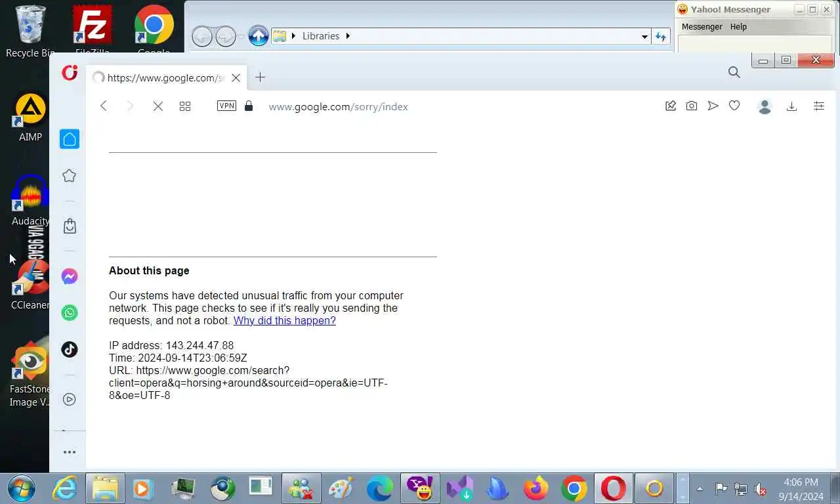Show hidden system tray icons

(x=700, y=489)
